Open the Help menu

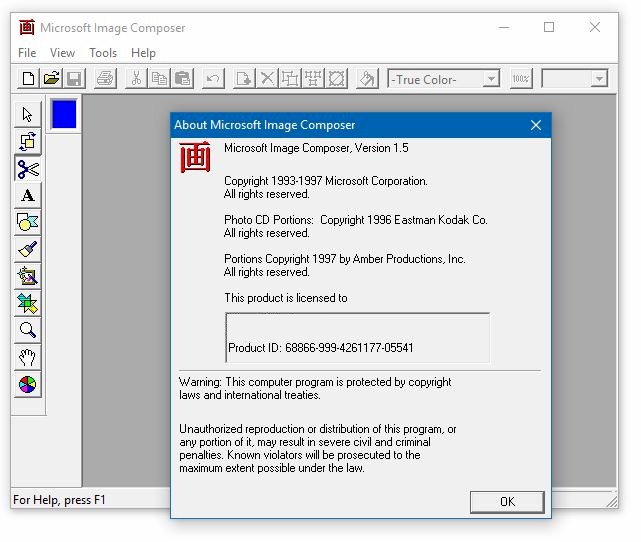pyautogui.click(x=143, y=53)
